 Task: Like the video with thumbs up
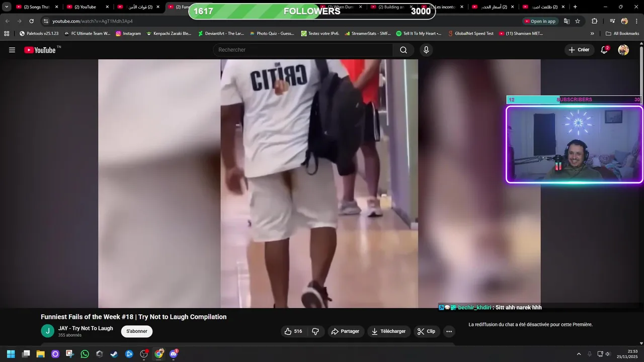tap(293, 331)
